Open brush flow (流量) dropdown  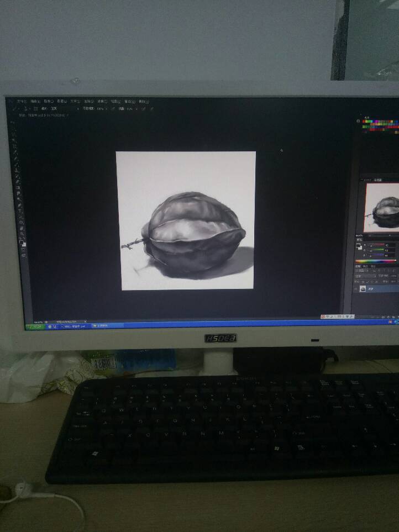click(136, 109)
